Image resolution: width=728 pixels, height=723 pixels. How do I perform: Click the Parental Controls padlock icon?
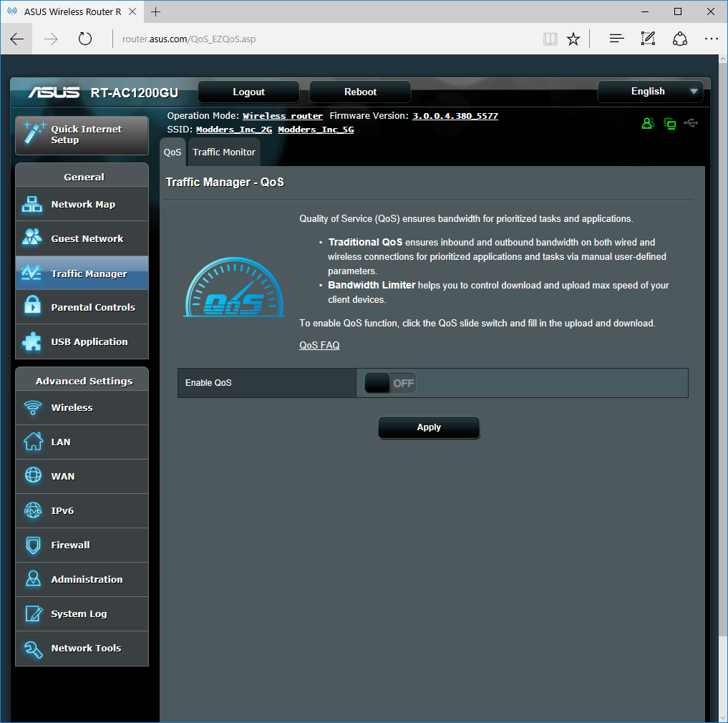click(x=32, y=307)
